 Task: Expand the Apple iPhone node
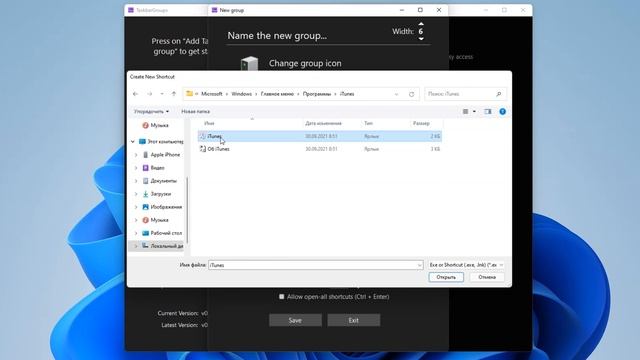136,155
